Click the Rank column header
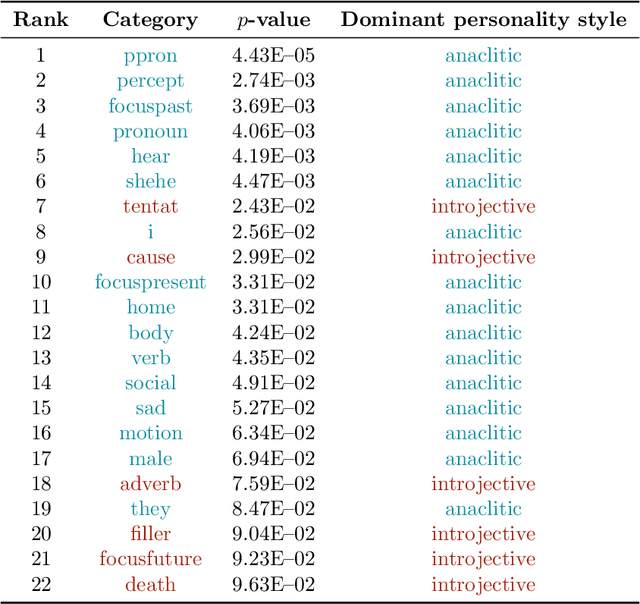The height and width of the screenshot is (604, 640). coord(41,20)
